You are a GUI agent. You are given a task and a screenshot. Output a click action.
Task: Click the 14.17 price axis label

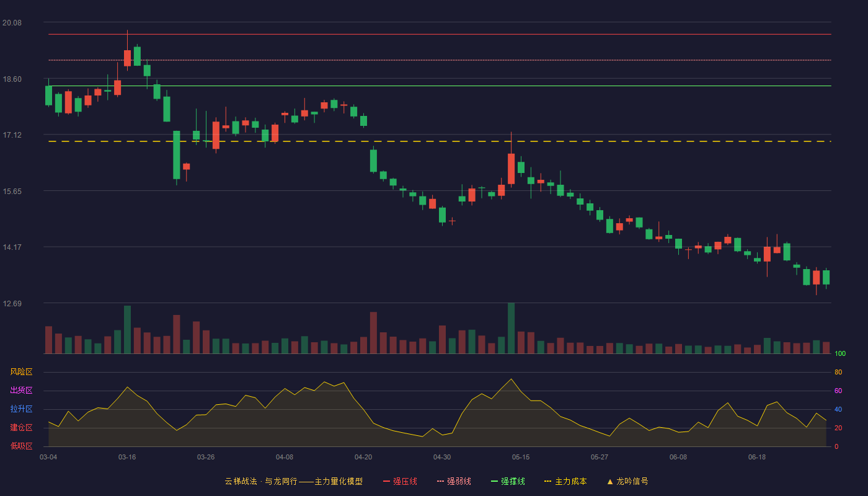coord(12,247)
